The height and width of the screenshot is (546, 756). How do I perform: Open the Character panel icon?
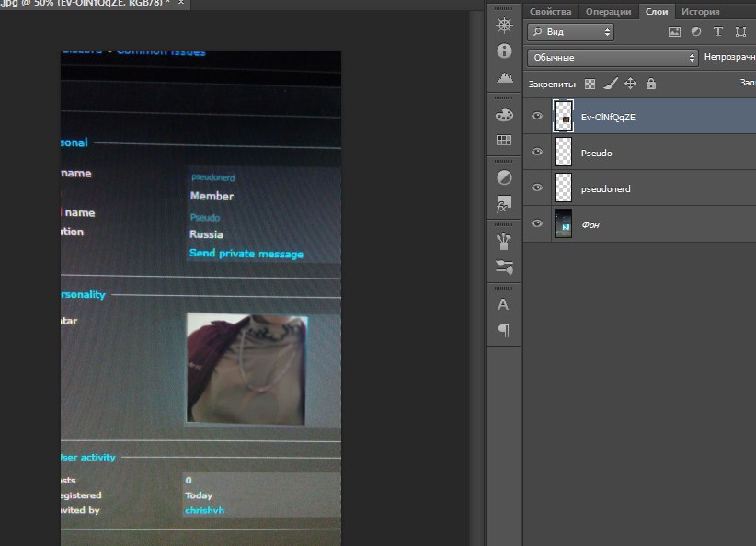tap(504, 304)
